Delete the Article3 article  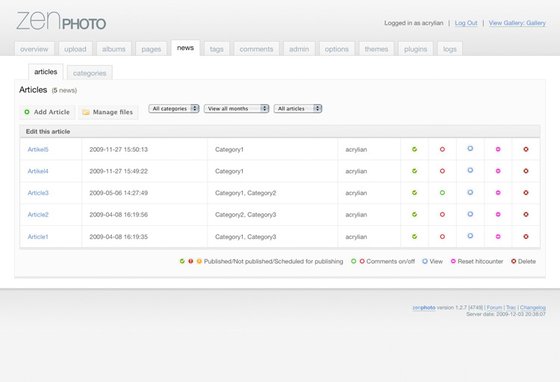(526, 193)
